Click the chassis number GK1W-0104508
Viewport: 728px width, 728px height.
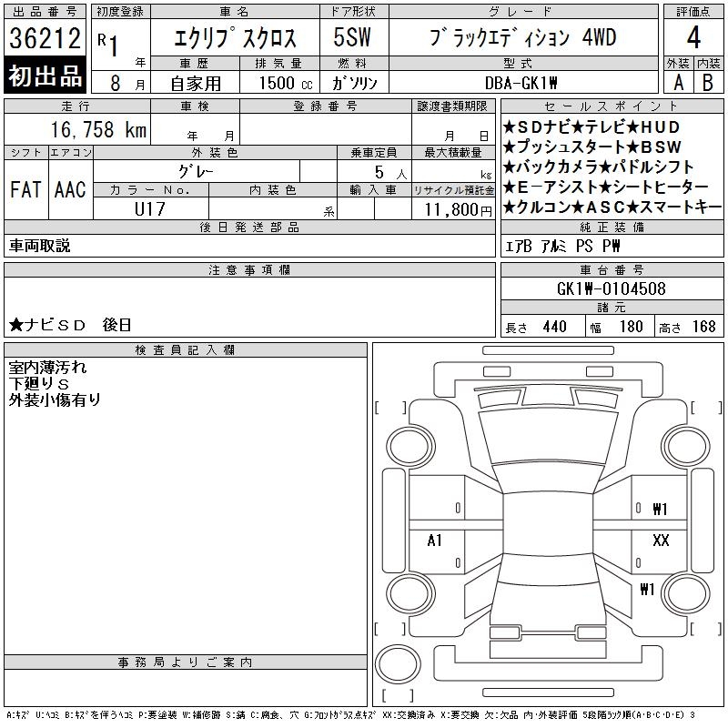pyautogui.click(x=611, y=289)
